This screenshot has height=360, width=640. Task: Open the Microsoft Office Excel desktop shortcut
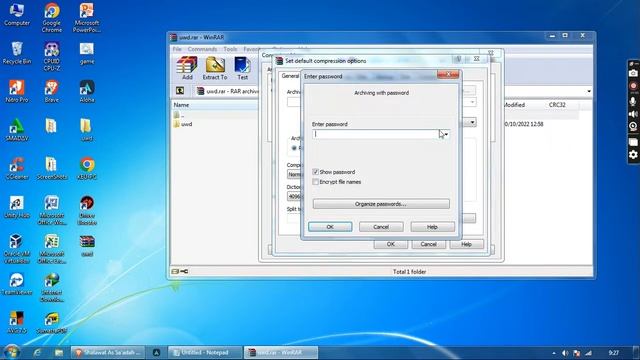pyautogui.click(x=52, y=248)
